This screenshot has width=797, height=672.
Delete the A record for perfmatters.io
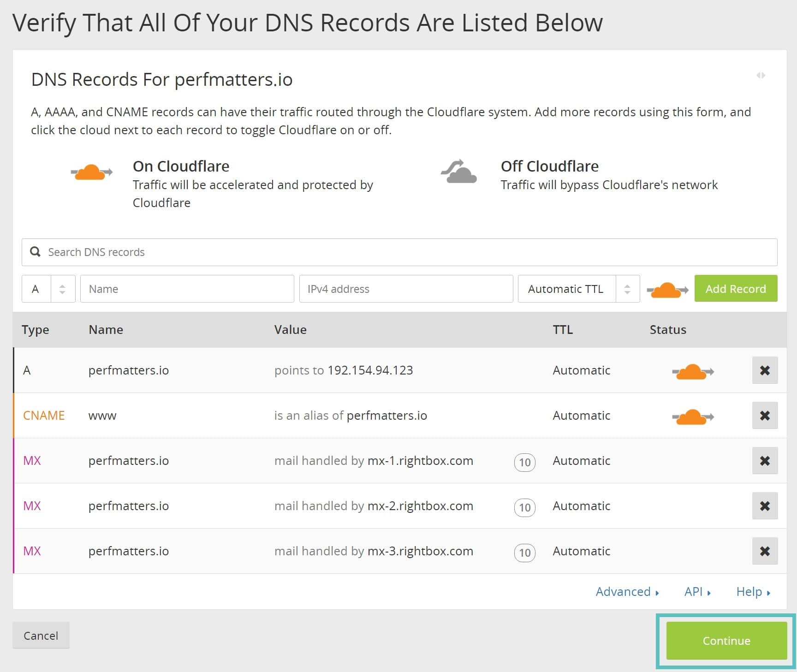(x=765, y=370)
